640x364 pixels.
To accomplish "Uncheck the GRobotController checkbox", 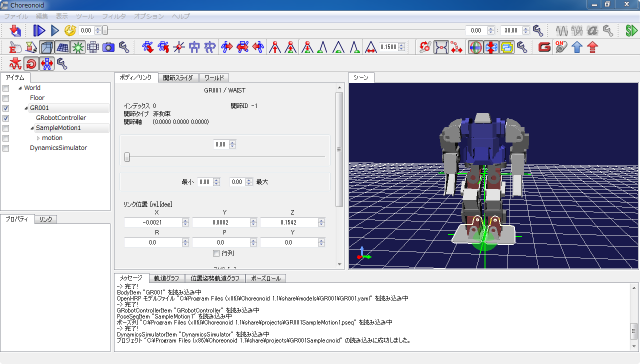I will [x=6, y=118].
